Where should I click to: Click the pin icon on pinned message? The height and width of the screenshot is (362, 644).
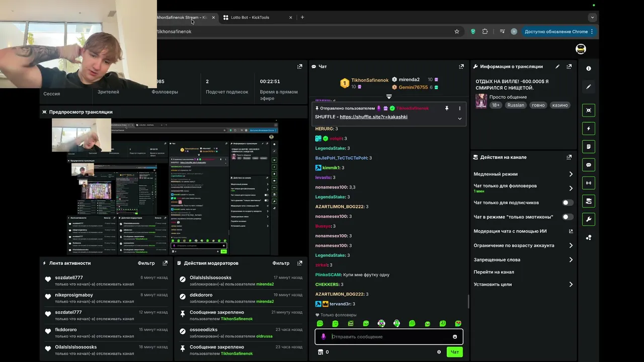point(446,108)
